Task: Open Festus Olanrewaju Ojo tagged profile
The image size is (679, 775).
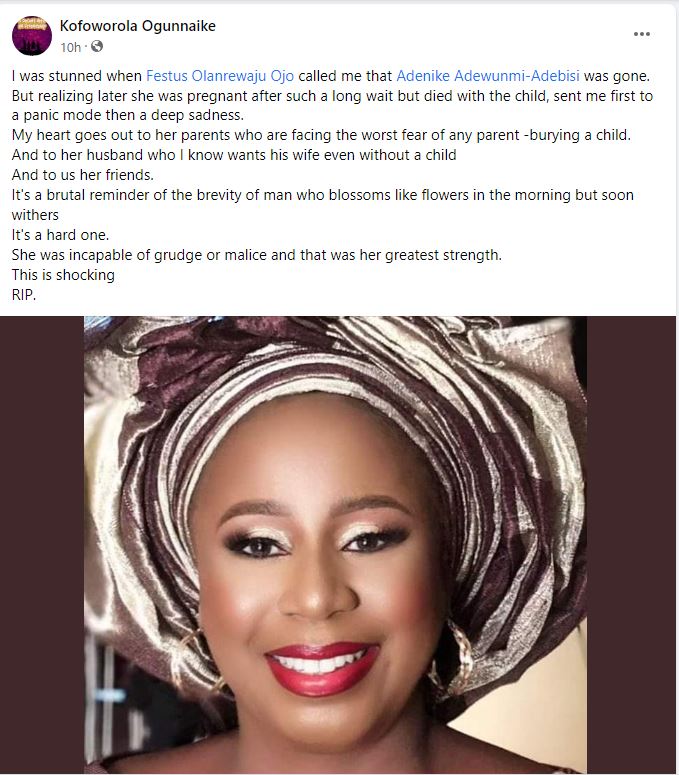Action: pyautogui.click(x=220, y=76)
